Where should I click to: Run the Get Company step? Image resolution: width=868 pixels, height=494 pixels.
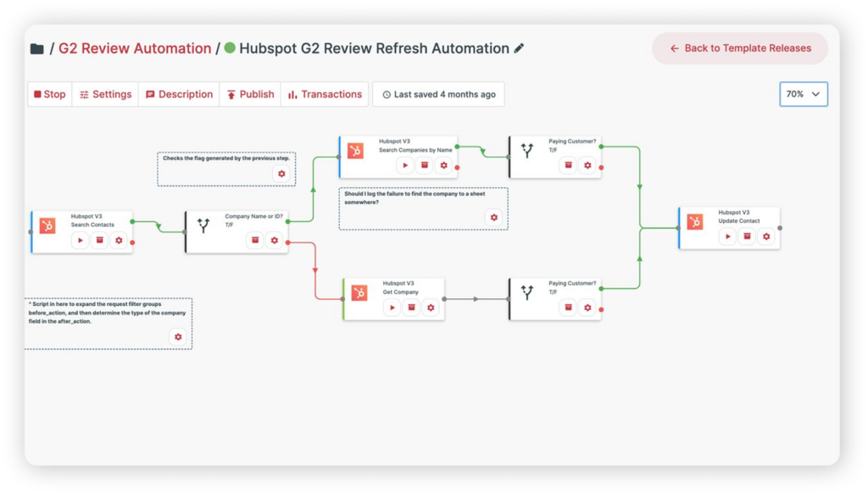[392, 308]
